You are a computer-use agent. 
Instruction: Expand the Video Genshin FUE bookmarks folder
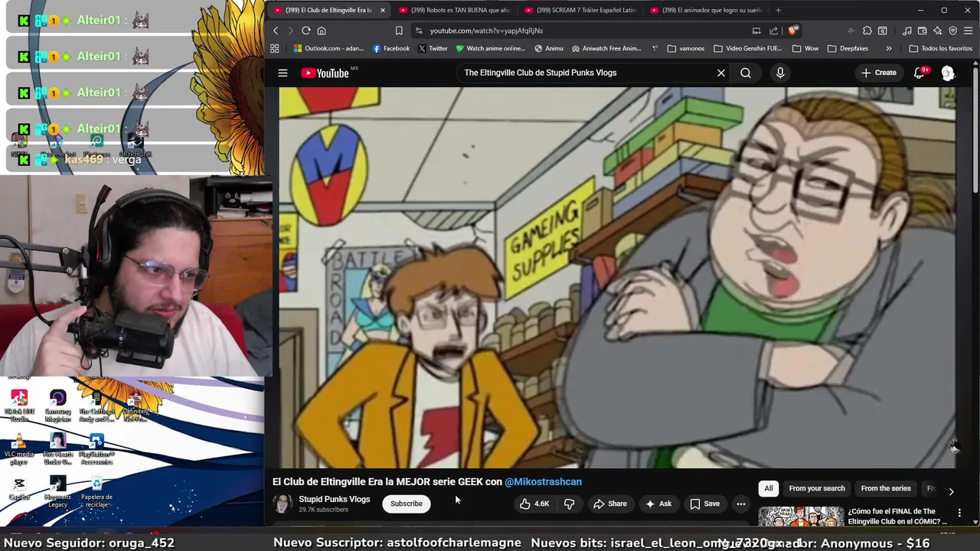pos(748,48)
